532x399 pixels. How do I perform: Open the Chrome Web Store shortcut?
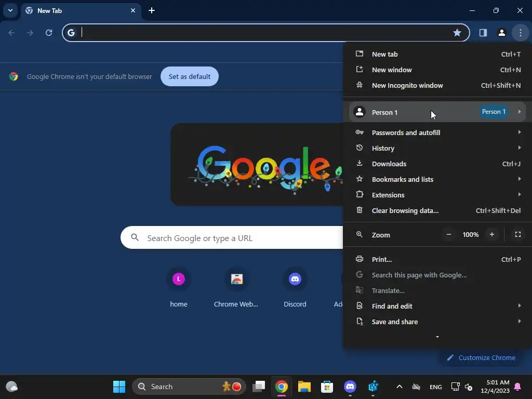tap(236, 287)
